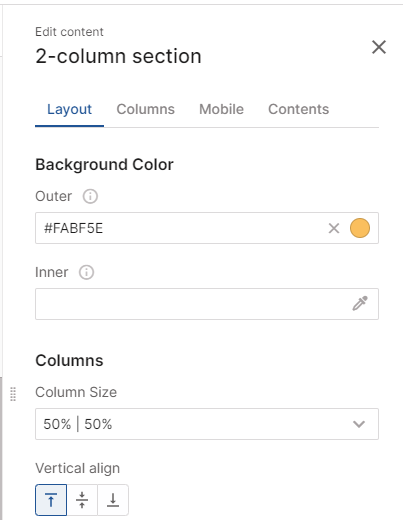The width and height of the screenshot is (403, 520).
Task: Align columns vertically to middle
Action: (82, 500)
